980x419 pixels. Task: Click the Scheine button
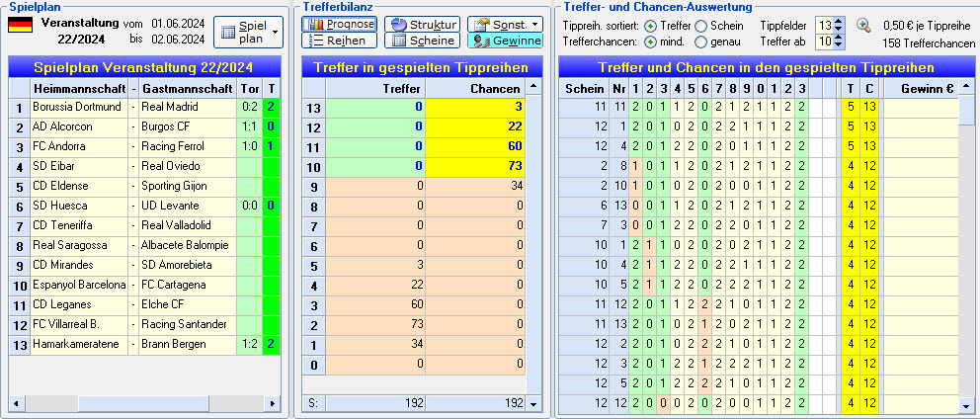pyautogui.click(x=422, y=41)
